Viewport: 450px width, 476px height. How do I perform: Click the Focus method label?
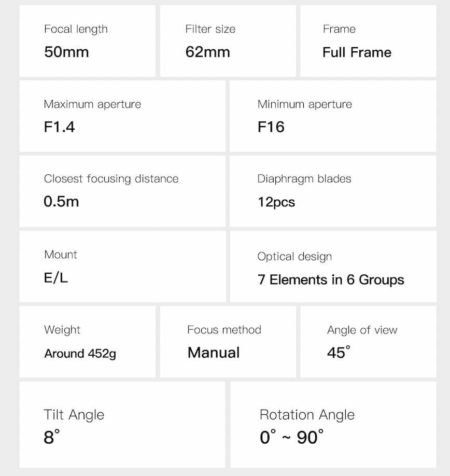[224, 330]
